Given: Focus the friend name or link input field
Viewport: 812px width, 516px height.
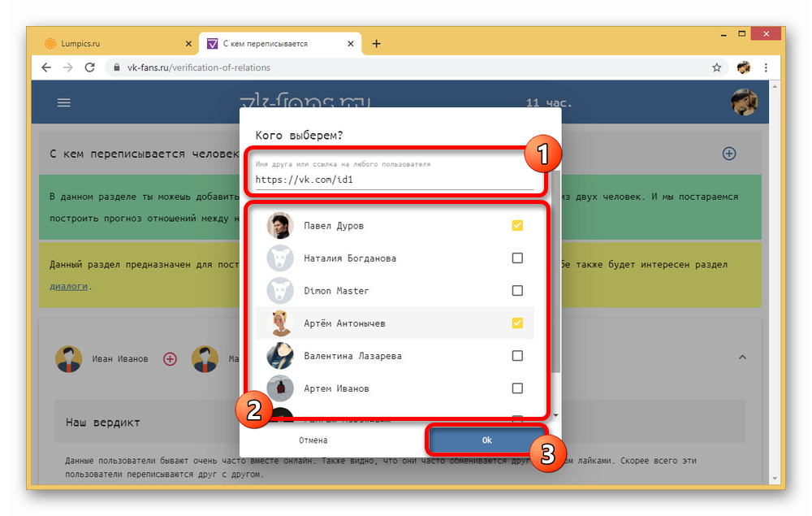Looking at the screenshot, I should (x=394, y=180).
